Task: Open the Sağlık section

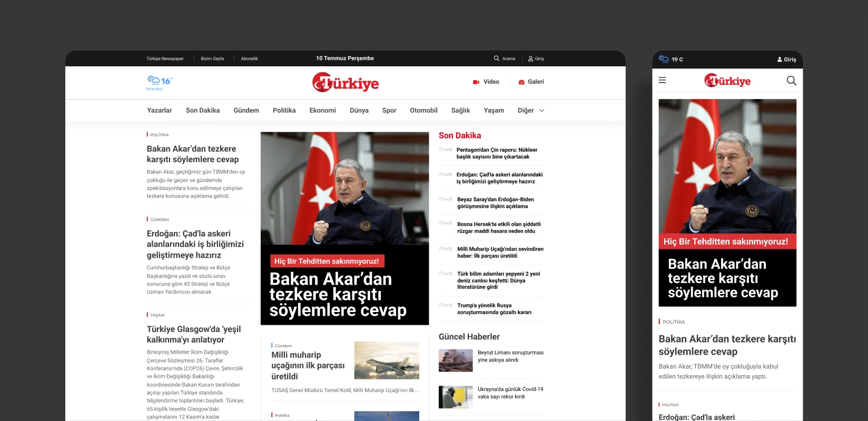Action: [x=460, y=111]
